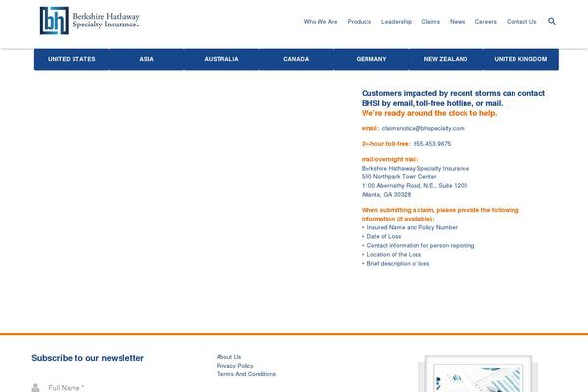Click the "1100 Abernathy Road" address line

coord(415,185)
